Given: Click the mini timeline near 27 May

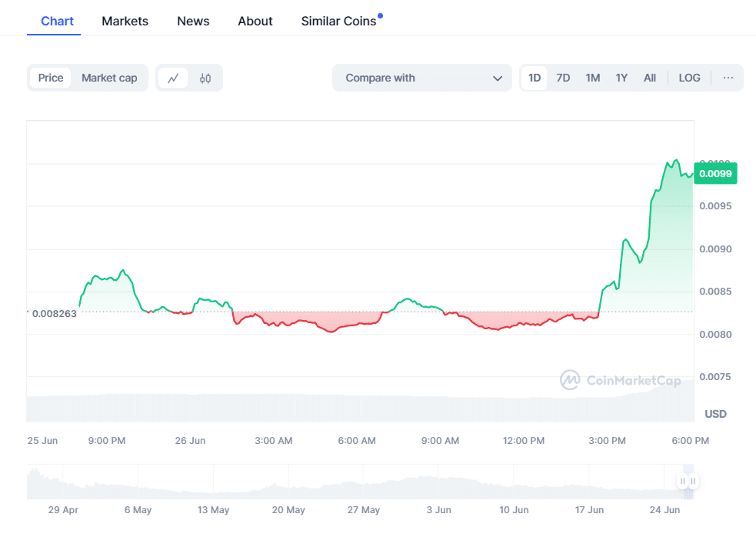Looking at the screenshot, I should point(364,482).
